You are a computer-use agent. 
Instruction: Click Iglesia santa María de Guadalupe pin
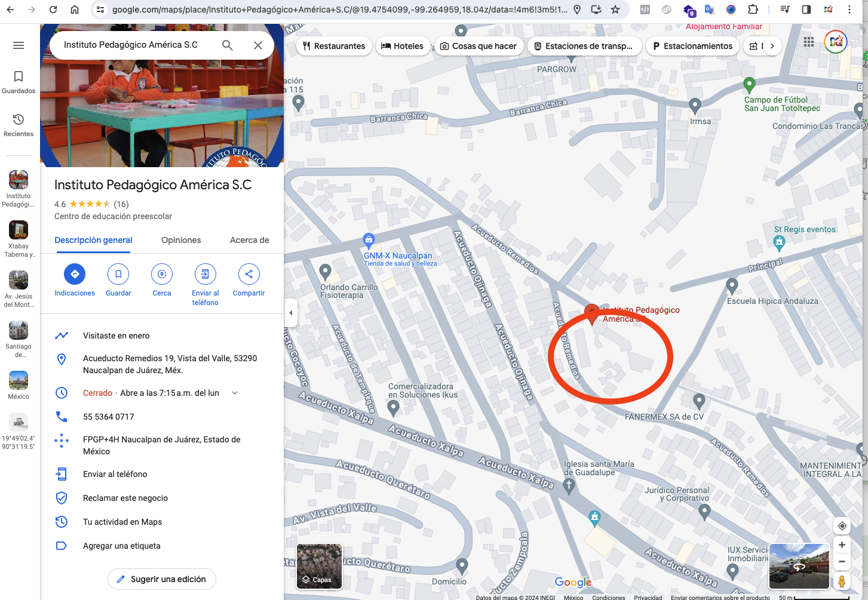[569, 486]
